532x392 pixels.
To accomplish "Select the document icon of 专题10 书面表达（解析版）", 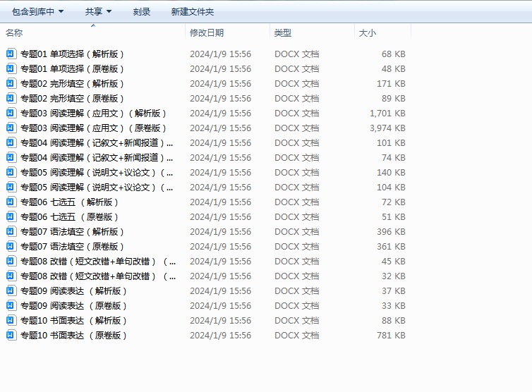I will 11,321.
